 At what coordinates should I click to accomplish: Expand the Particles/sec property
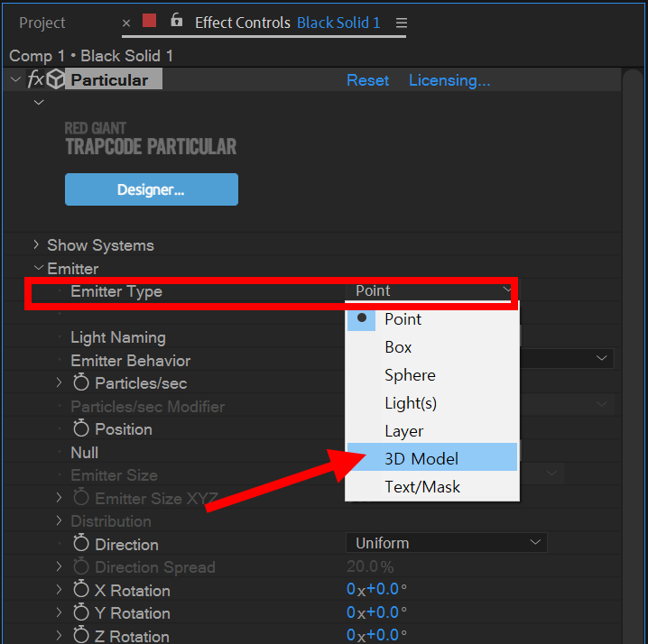[x=59, y=382]
